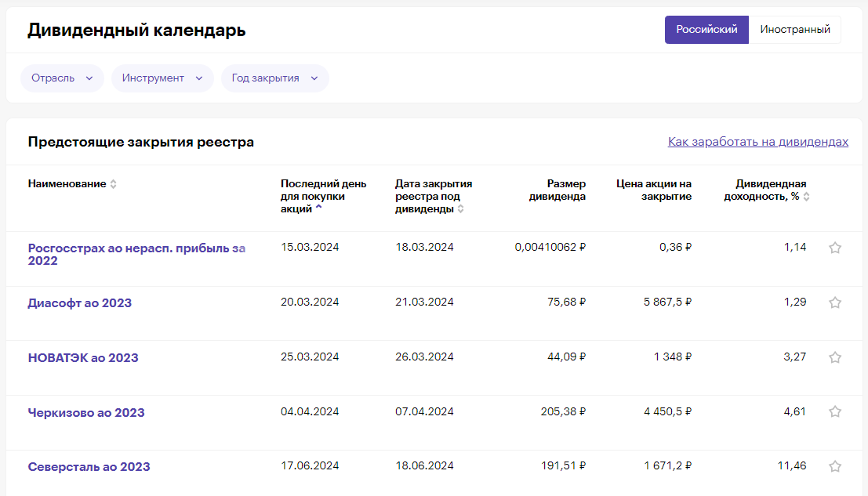Click registry close date 18.06.2024

coord(424,465)
